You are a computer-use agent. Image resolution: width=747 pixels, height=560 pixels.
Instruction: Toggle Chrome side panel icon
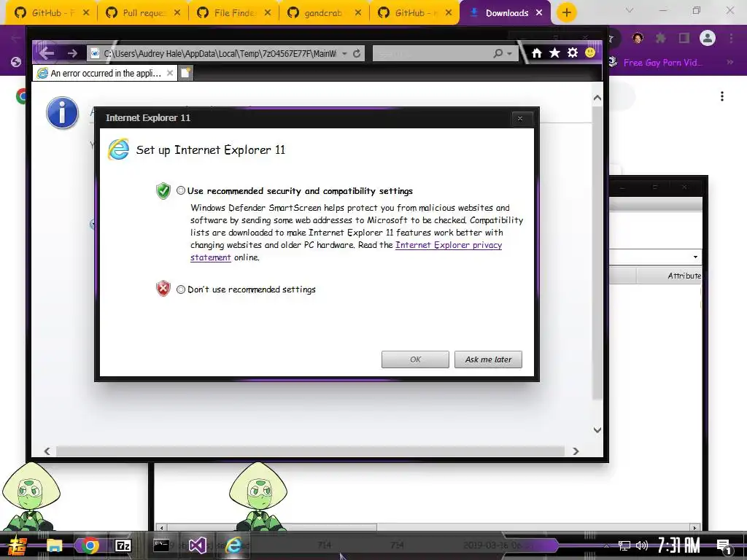[684, 38]
